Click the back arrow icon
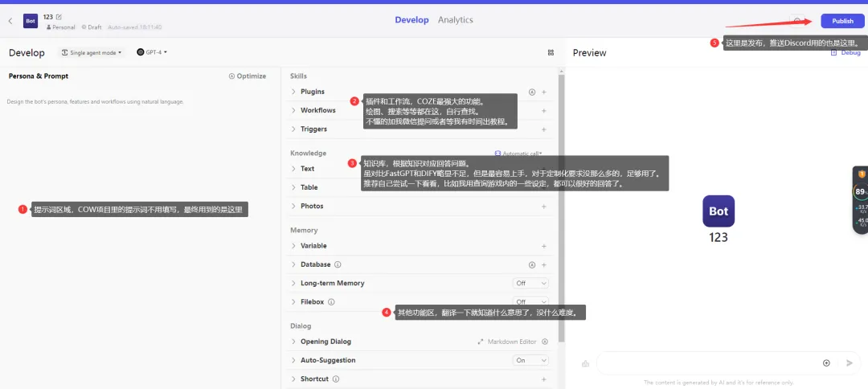 tap(10, 21)
